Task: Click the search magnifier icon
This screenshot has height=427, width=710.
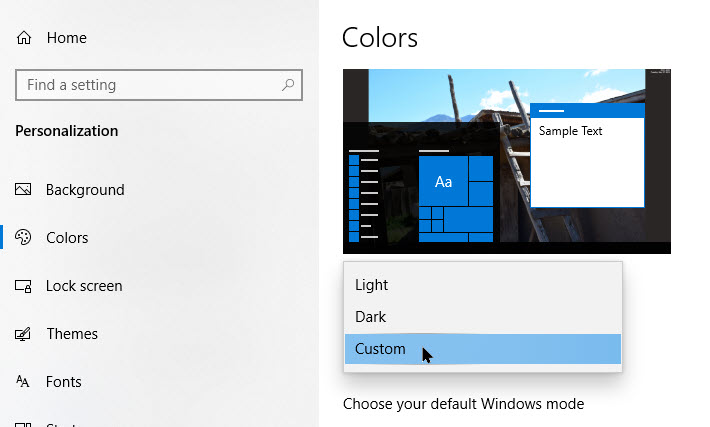Action: point(289,85)
